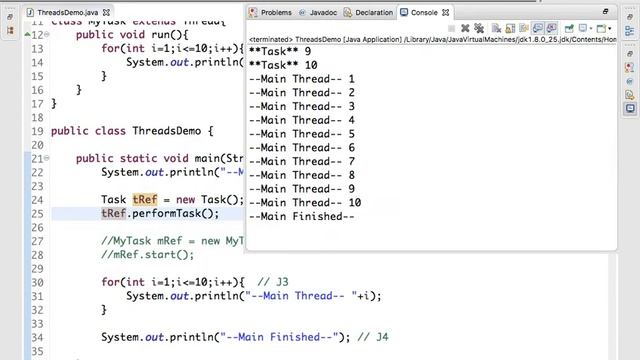This screenshot has width=640, height=360.
Task: Click the highlighted Console icon in right trim
Action: pyautogui.click(x=630, y=109)
